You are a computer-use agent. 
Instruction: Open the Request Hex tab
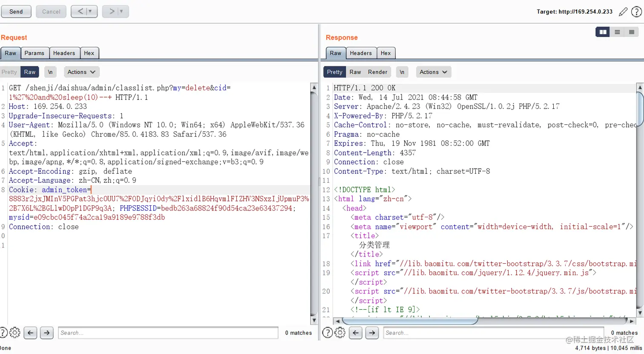coord(89,53)
